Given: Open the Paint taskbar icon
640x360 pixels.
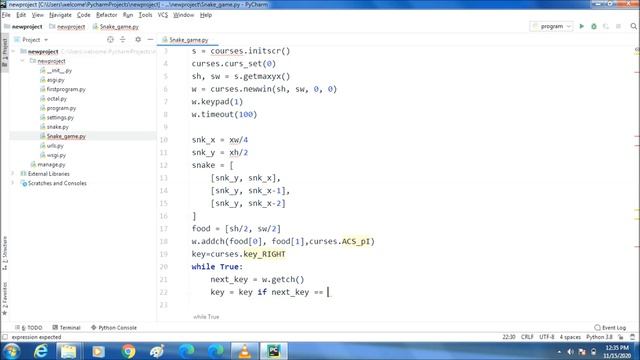Looking at the screenshot, I should pos(157,351).
